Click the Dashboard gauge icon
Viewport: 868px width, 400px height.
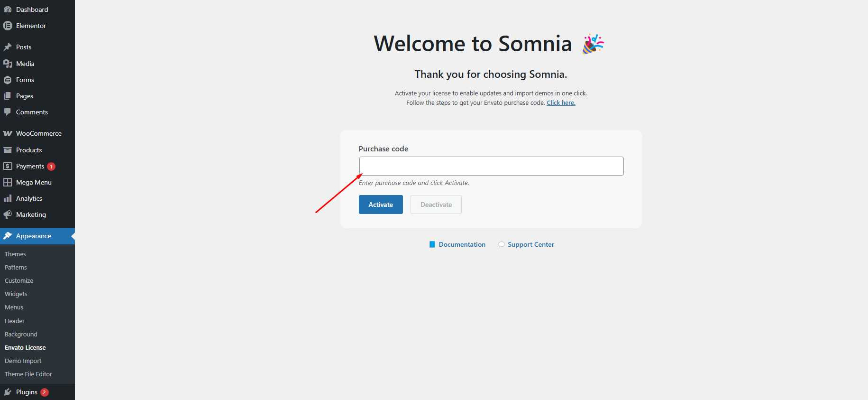coord(8,9)
